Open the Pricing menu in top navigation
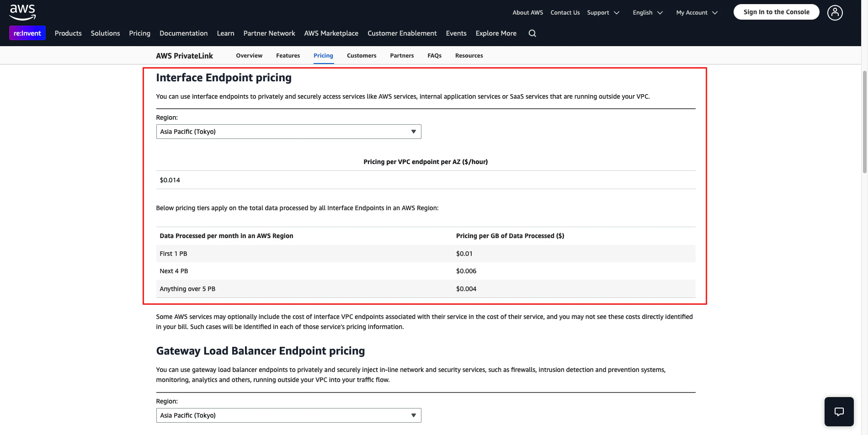 [x=139, y=33]
